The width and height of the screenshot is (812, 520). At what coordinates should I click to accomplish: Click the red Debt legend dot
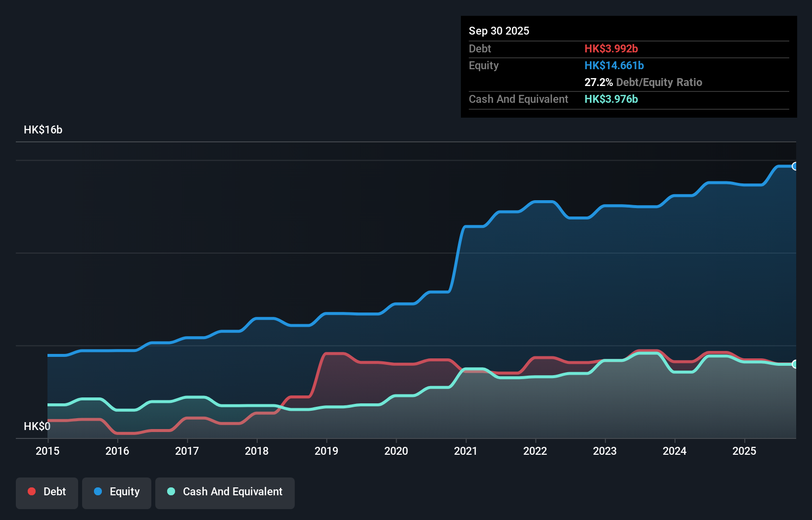31,491
